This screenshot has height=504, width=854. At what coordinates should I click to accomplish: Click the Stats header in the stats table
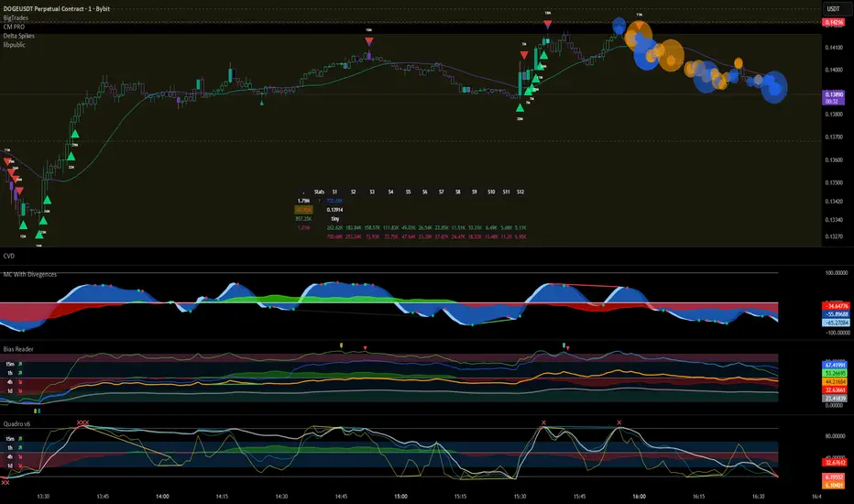pyautogui.click(x=319, y=192)
